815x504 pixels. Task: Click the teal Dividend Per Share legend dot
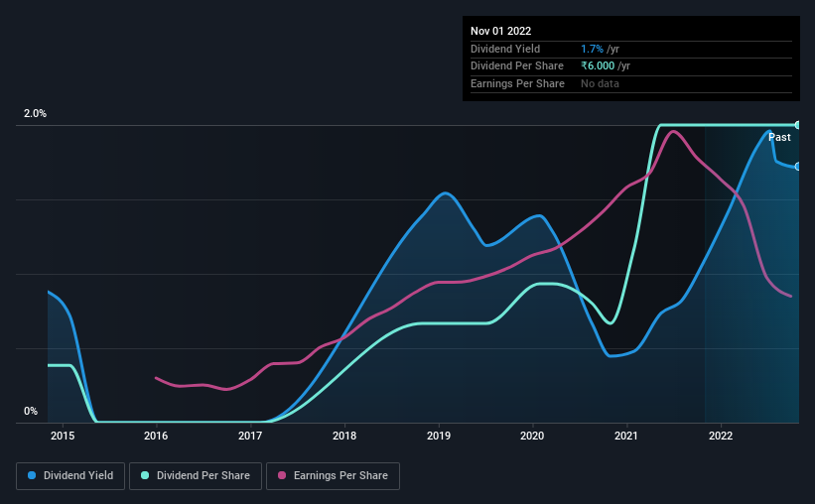tap(145, 475)
